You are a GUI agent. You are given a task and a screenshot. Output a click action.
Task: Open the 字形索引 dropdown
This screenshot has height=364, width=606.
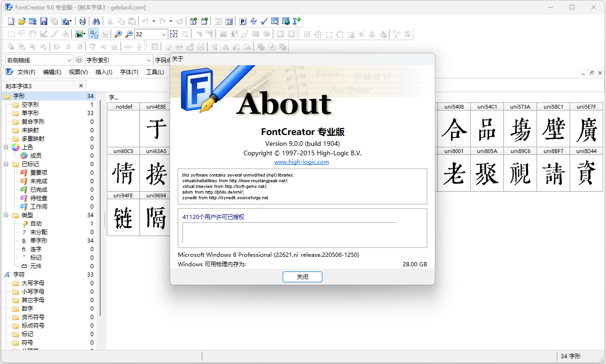148,60
